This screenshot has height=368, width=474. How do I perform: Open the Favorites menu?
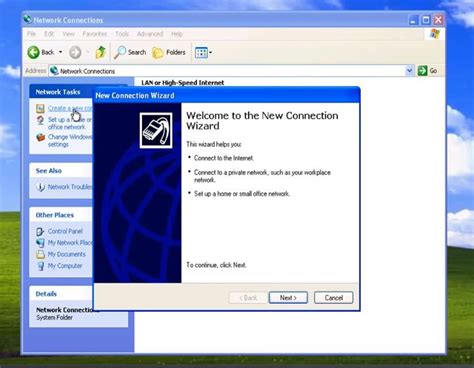[95, 34]
